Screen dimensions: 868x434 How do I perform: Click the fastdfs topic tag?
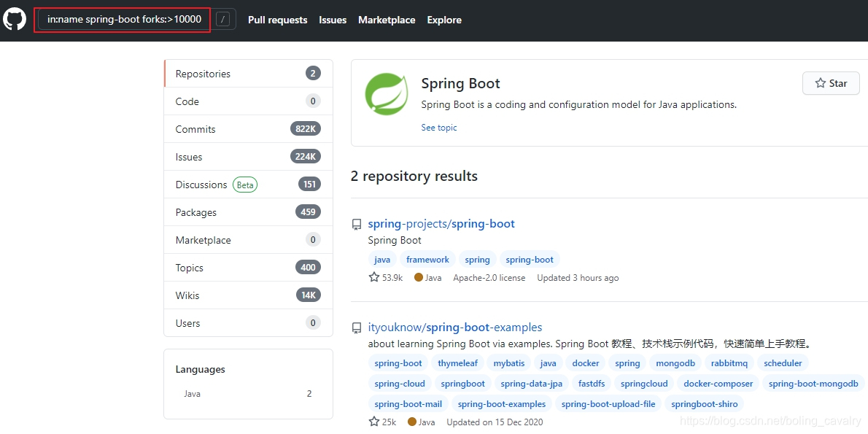click(592, 384)
